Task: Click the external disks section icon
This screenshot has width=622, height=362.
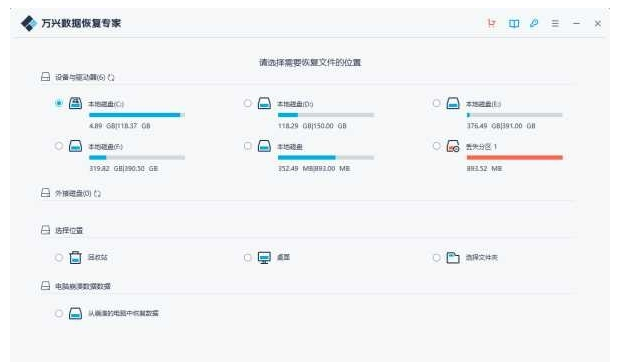Action: coord(46,193)
